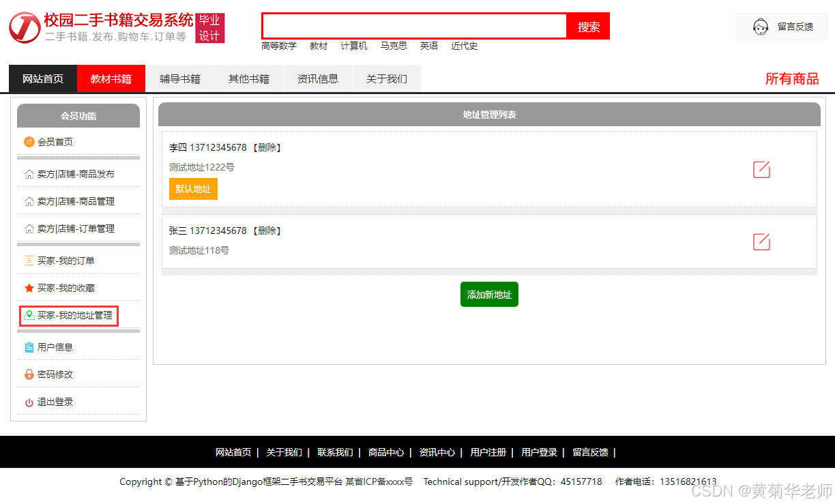Click footer 留言反馈 link

(x=590, y=452)
